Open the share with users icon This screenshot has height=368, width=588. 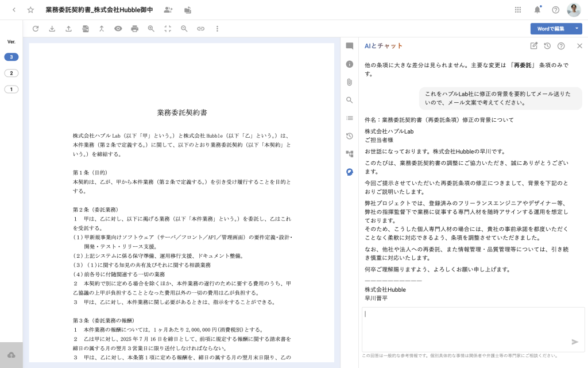[168, 10]
